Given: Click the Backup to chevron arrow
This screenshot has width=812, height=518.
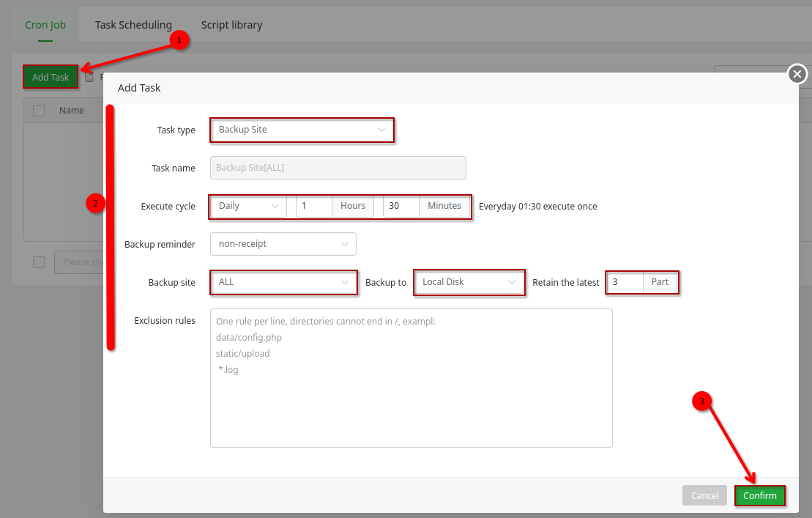Looking at the screenshot, I should coord(512,282).
